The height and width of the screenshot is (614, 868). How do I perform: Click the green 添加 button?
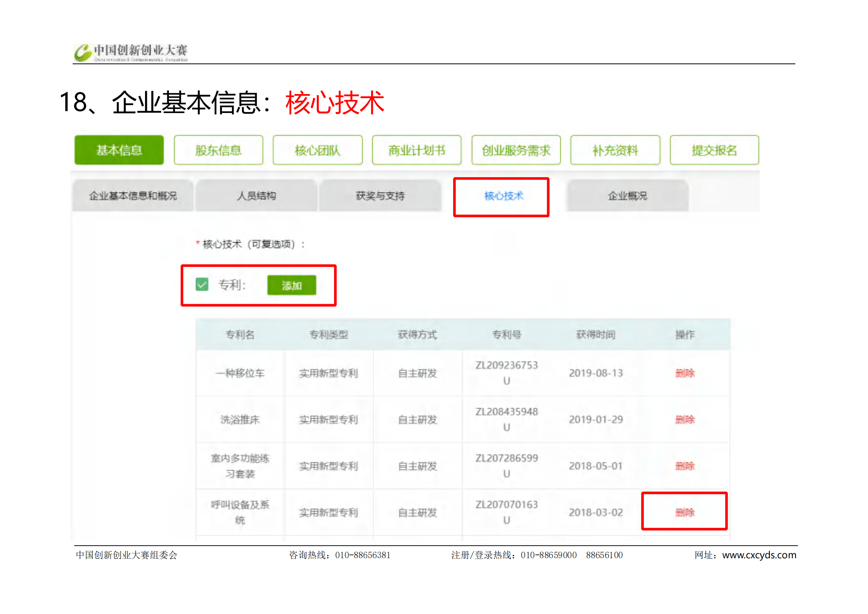pos(292,286)
